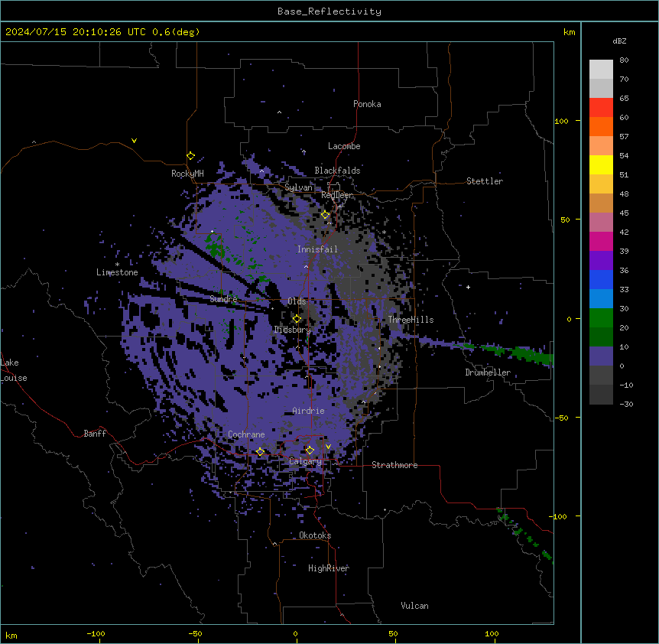659x644 pixels.
Task: Click the yellow diamond marker below RedDeer
Action: pyautogui.click(x=326, y=215)
